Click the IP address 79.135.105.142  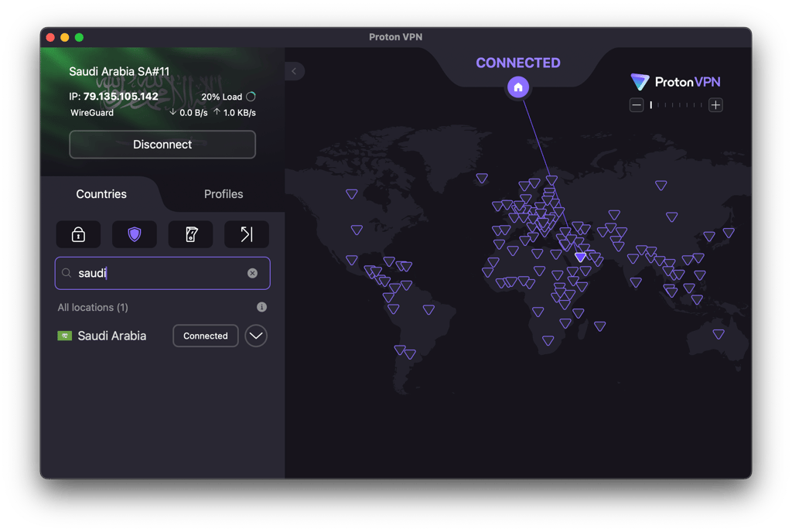(121, 97)
